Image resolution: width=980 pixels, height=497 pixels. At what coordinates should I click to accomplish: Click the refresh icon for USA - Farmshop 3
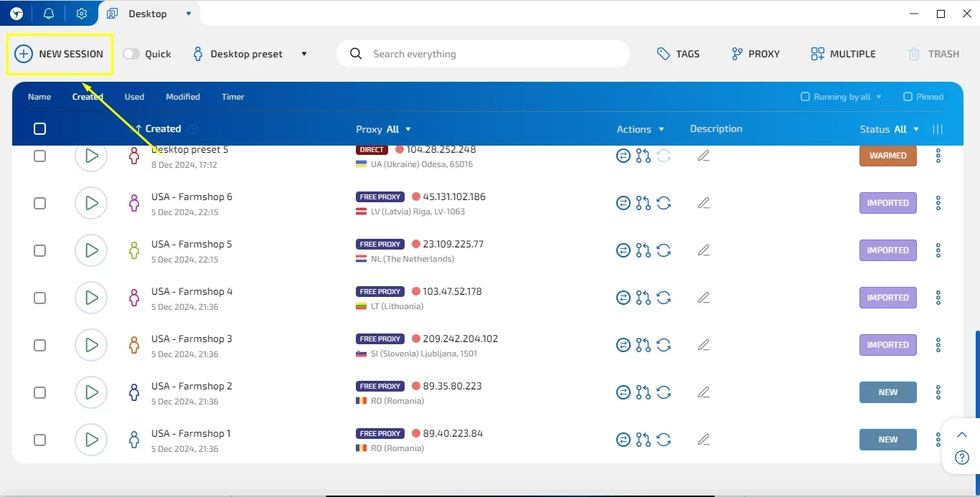664,345
